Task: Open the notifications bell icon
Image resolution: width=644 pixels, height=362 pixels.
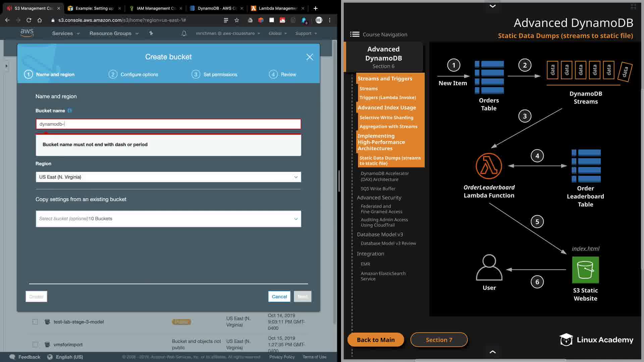Action: pos(184,34)
